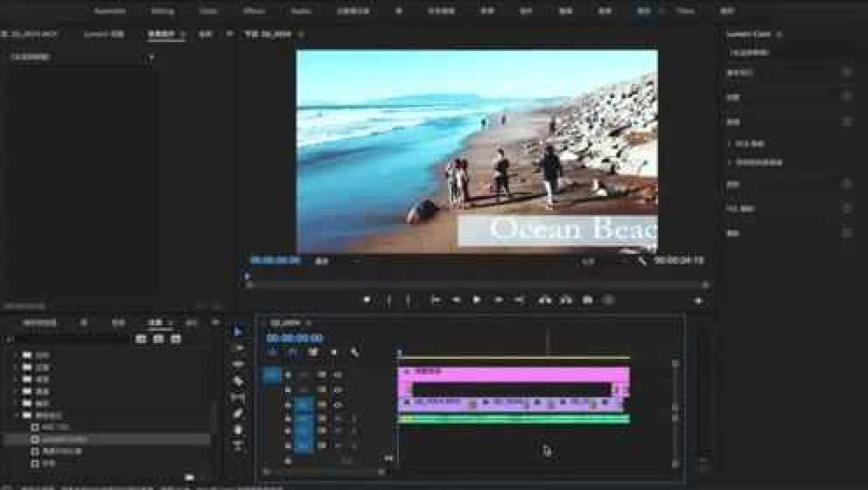Click the Effects panel search field

(x=67, y=339)
